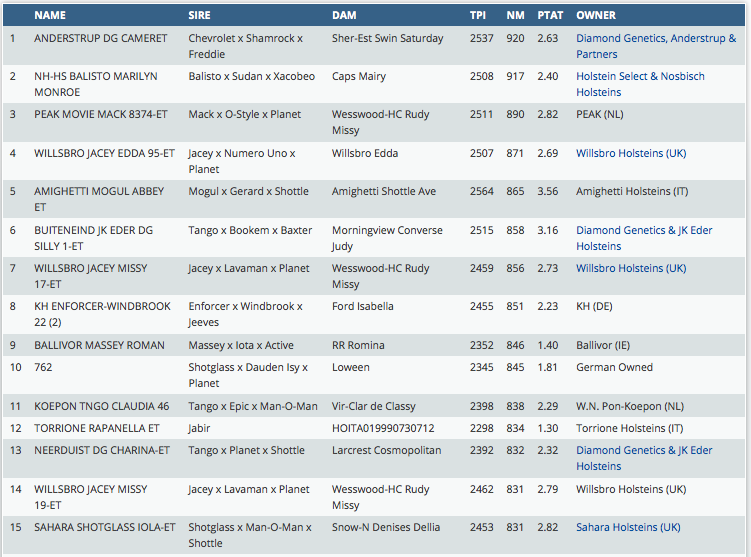Sort by the TPI column header
The image size is (751, 557).
click(x=478, y=15)
